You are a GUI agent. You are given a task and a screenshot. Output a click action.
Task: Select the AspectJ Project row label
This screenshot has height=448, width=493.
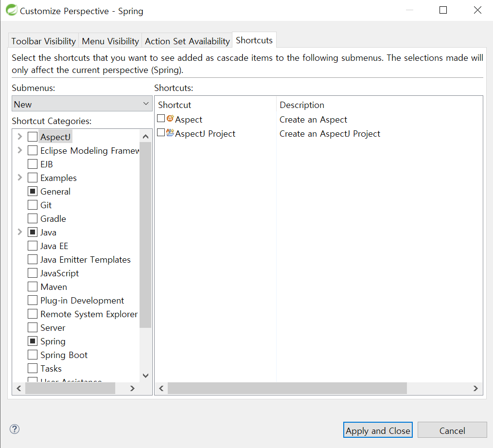(205, 134)
